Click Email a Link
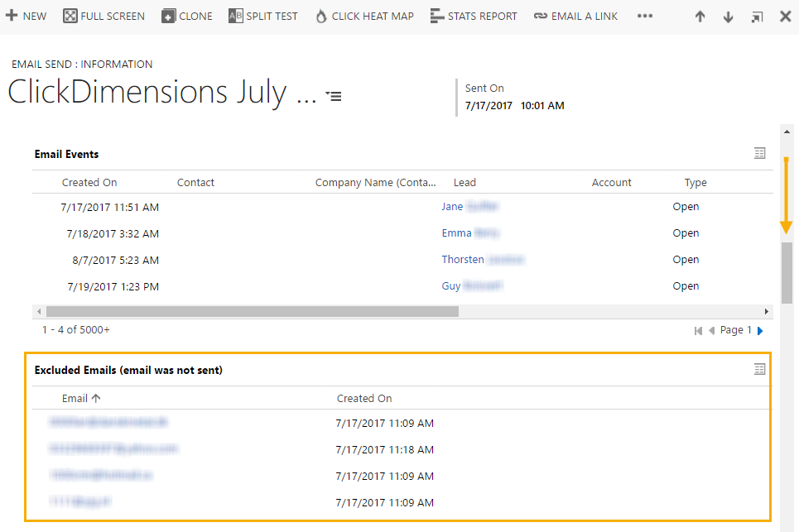Image resolution: width=799 pixels, height=532 pixels. [x=575, y=16]
